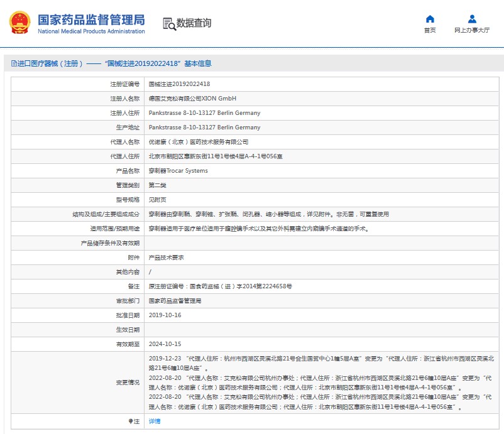Click the 结构及组成 description text
The height and width of the screenshot is (434, 504).
269,214
